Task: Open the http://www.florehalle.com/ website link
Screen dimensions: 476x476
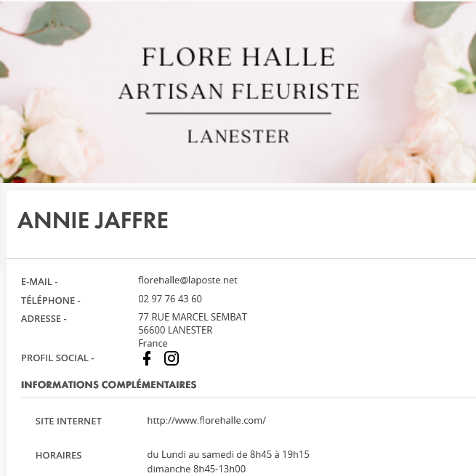Action: coord(206,421)
